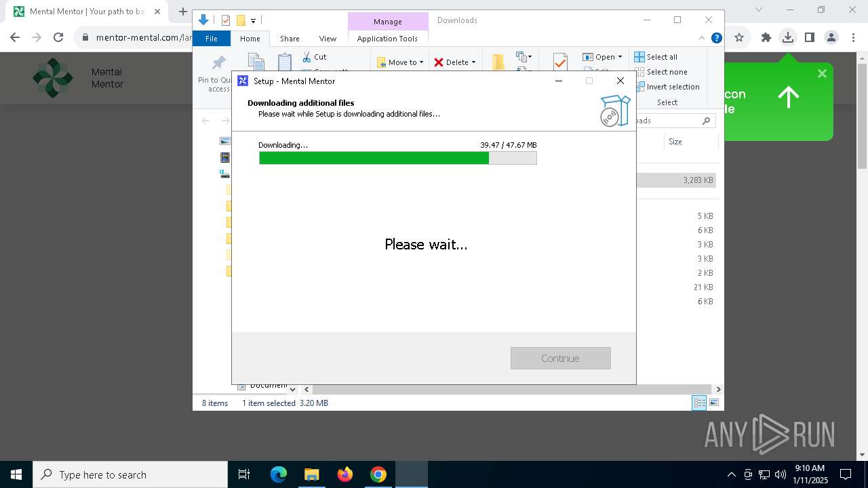Collapse the Explorer ribbon with chevron
This screenshot has width=868, height=488.
click(x=702, y=38)
